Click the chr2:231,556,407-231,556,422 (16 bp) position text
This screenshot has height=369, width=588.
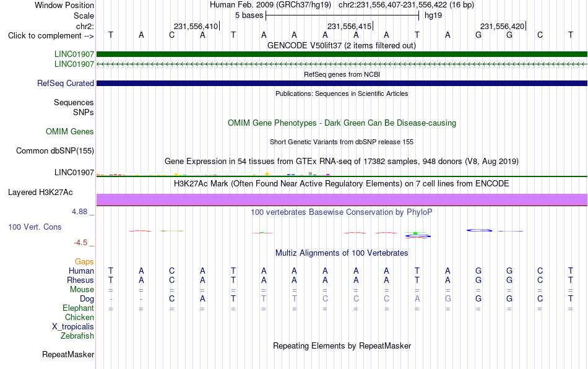coord(406,5)
